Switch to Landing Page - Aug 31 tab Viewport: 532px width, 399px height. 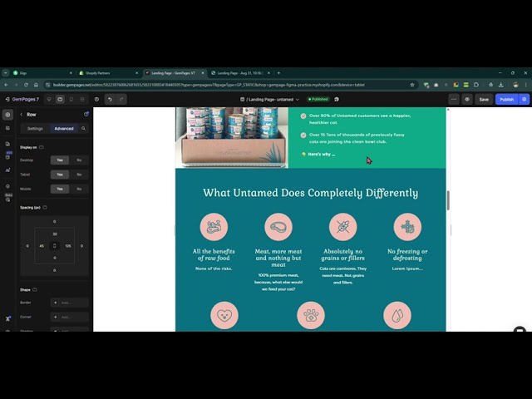(239, 73)
